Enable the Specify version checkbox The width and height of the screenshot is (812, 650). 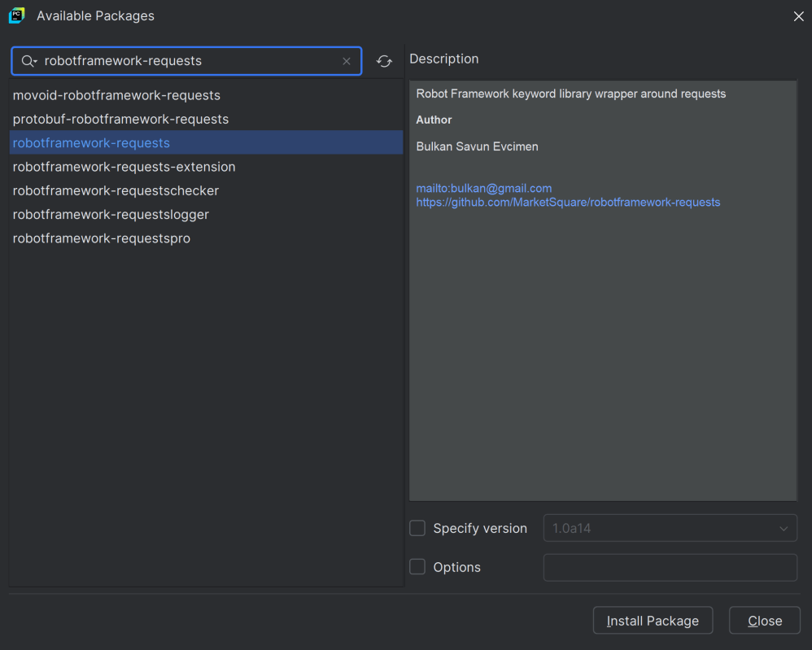[417, 528]
